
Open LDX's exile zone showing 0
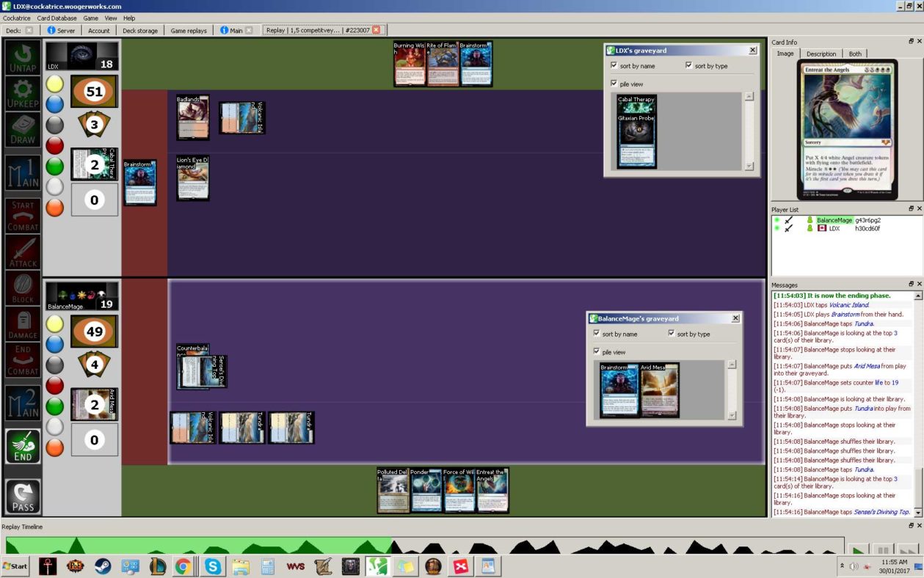tap(94, 200)
